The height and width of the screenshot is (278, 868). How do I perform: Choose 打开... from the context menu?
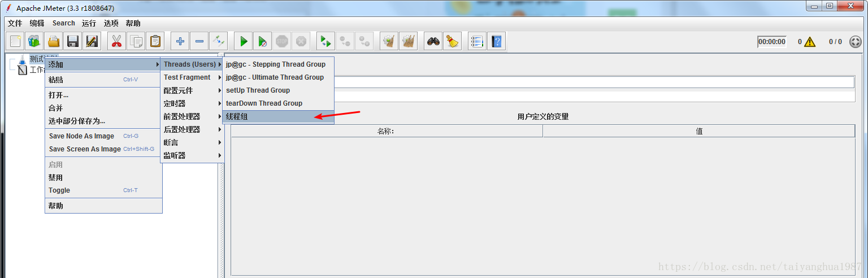tap(103, 95)
